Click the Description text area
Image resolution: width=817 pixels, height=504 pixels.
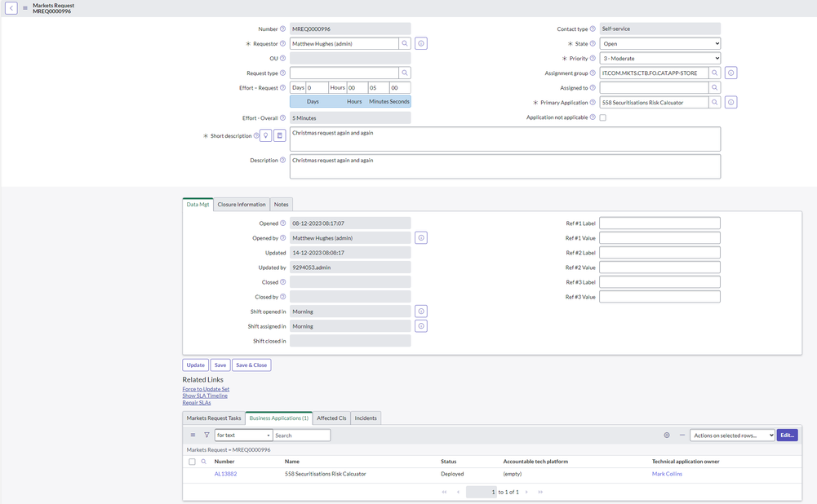tap(505, 166)
